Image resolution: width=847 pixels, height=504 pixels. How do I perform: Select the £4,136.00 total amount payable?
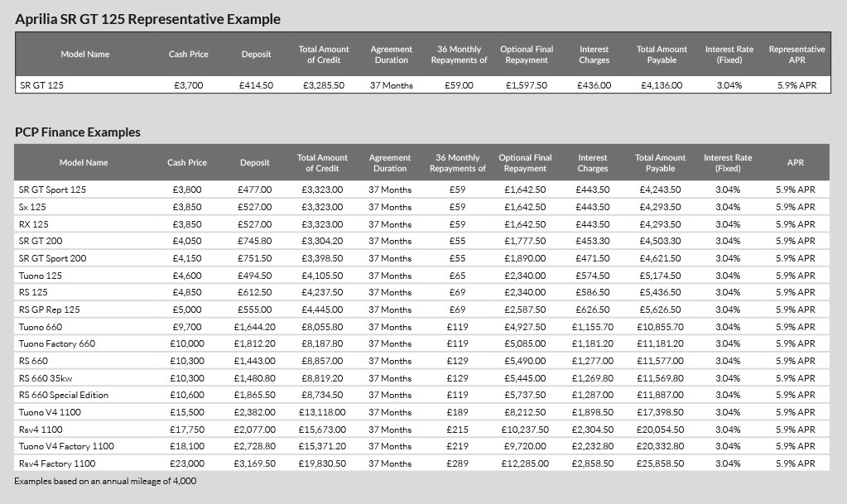click(x=662, y=85)
